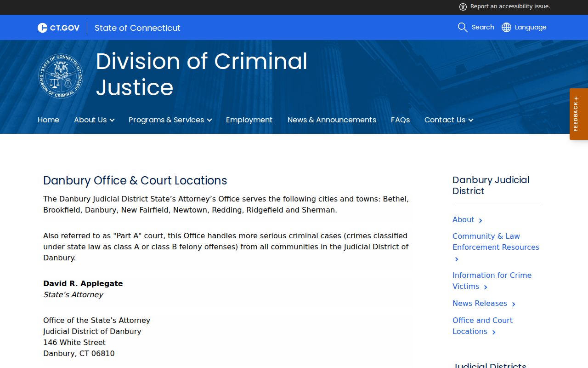Open the orange Feedback tab

pos(579,114)
